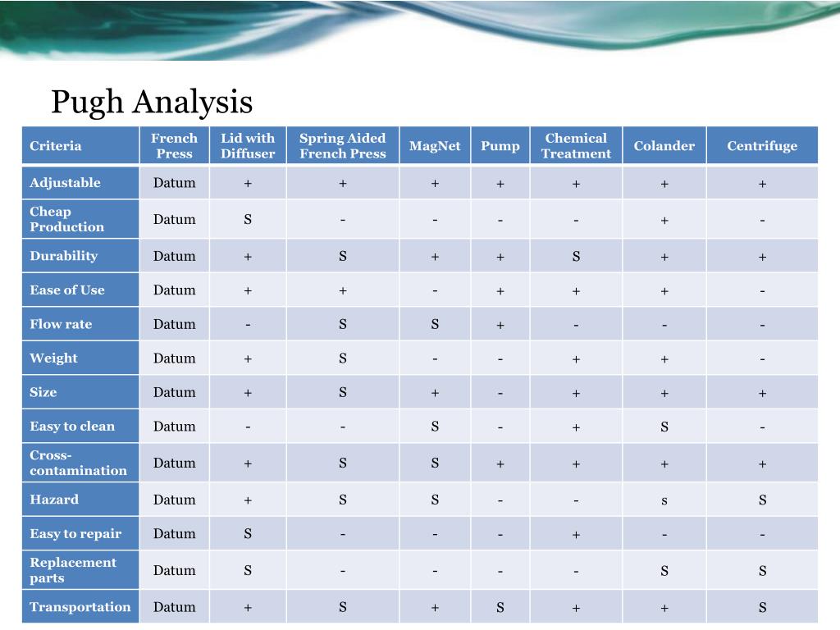Select the "French Press" column header
Image resolution: width=840 pixels, height=630 pixels.
point(174,146)
